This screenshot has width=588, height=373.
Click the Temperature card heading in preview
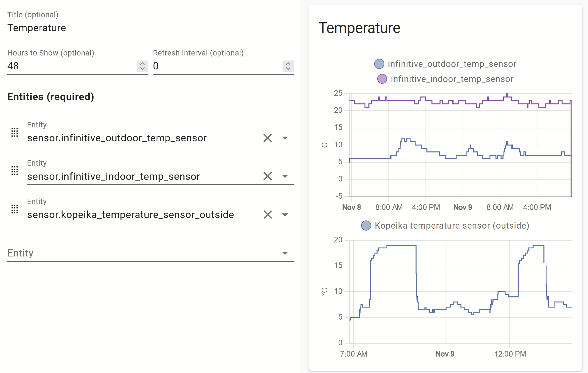pyautogui.click(x=359, y=28)
